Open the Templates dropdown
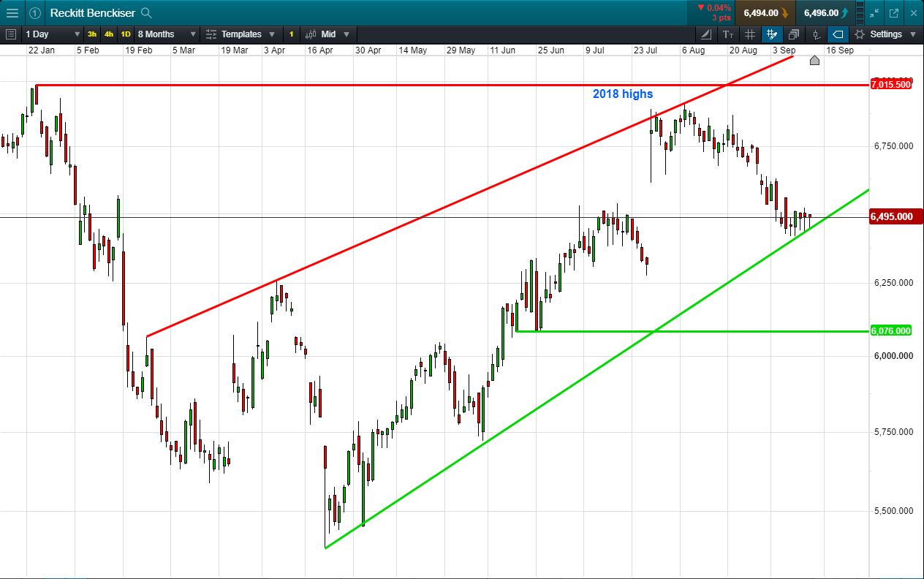The image size is (924, 579). coord(241,34)
